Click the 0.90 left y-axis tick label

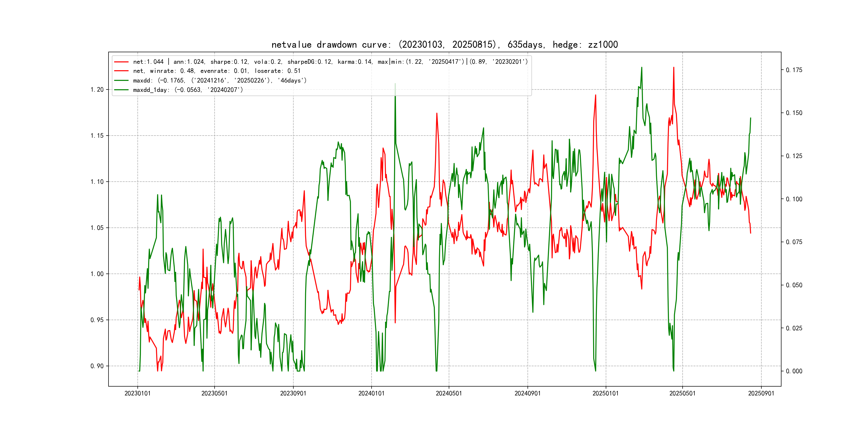97,366
